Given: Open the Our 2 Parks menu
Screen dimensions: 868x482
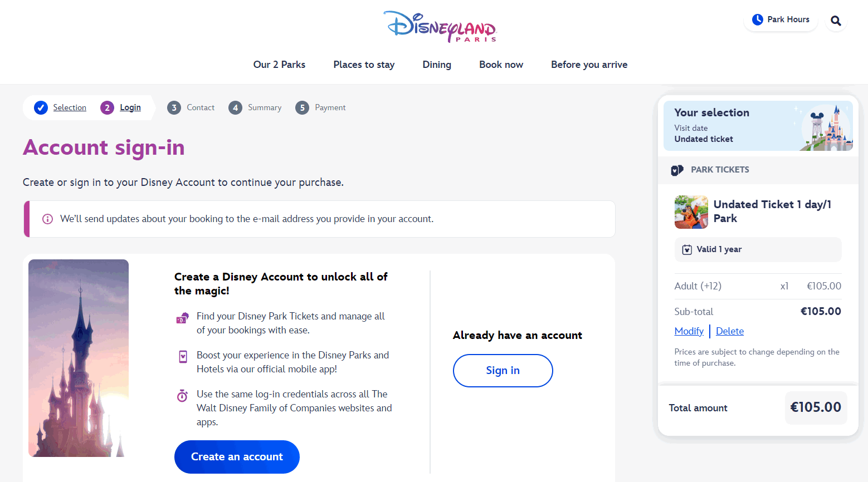Looking at the screenshot, I should (x=279, y=65).
